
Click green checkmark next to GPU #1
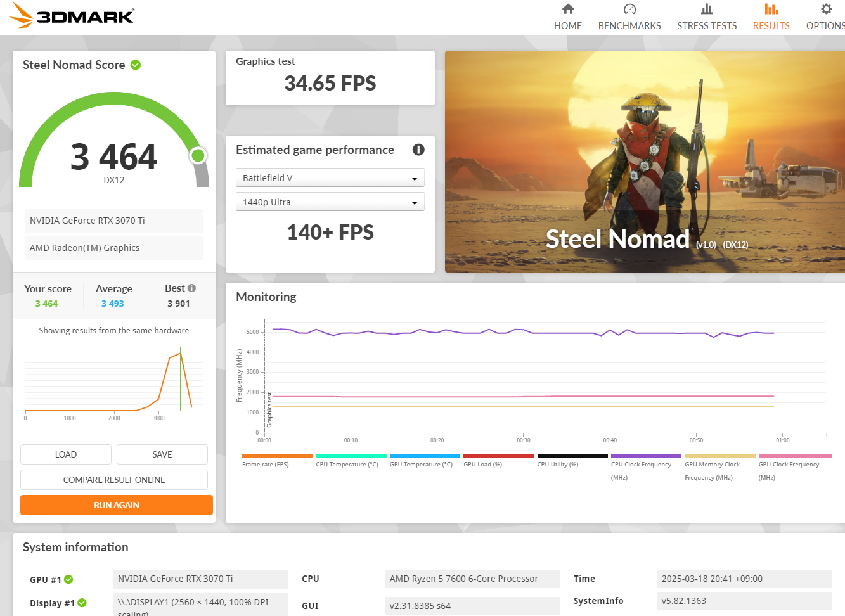tap(68, 579)
